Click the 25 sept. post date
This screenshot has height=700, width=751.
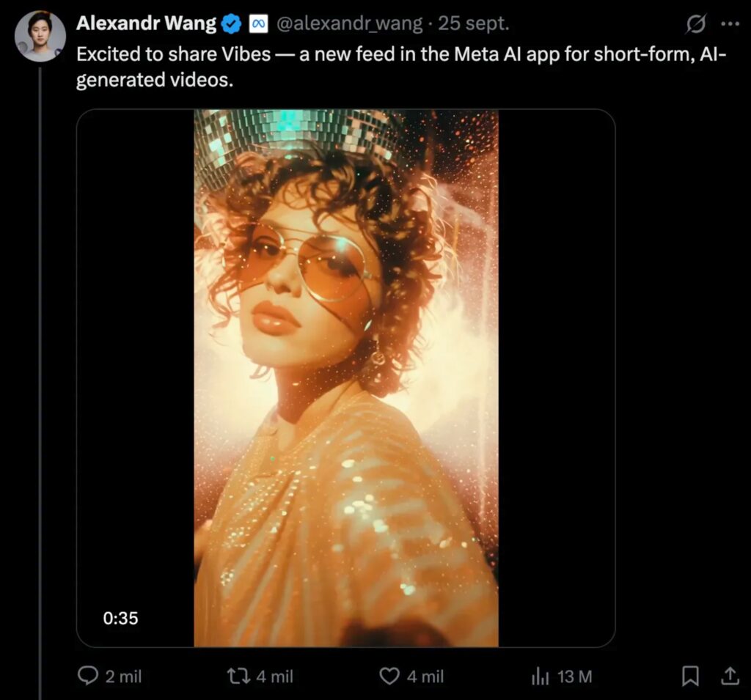pos(474,24)
